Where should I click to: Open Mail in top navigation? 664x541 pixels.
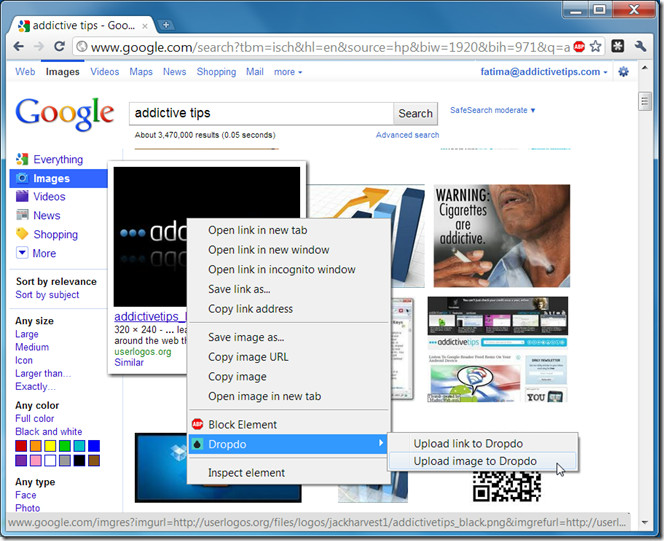pyautogui.click(x=255, y=72)
